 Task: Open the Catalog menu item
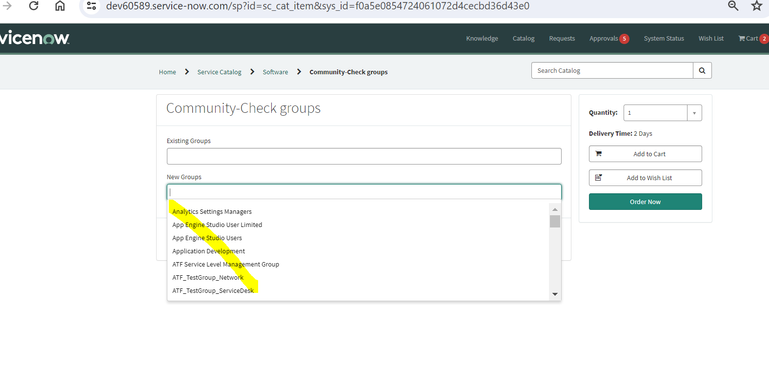pos(523,39)
